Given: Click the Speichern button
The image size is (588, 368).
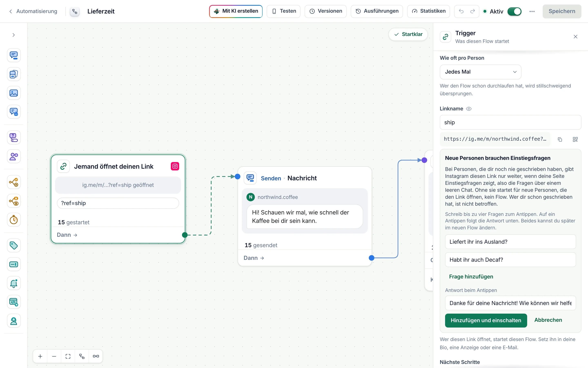Looking at the screenshot, I should pos(562,11).
